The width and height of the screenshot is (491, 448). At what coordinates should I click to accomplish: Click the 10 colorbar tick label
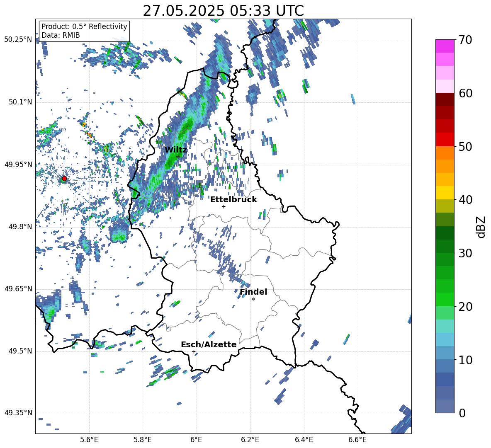coord(465,360)
